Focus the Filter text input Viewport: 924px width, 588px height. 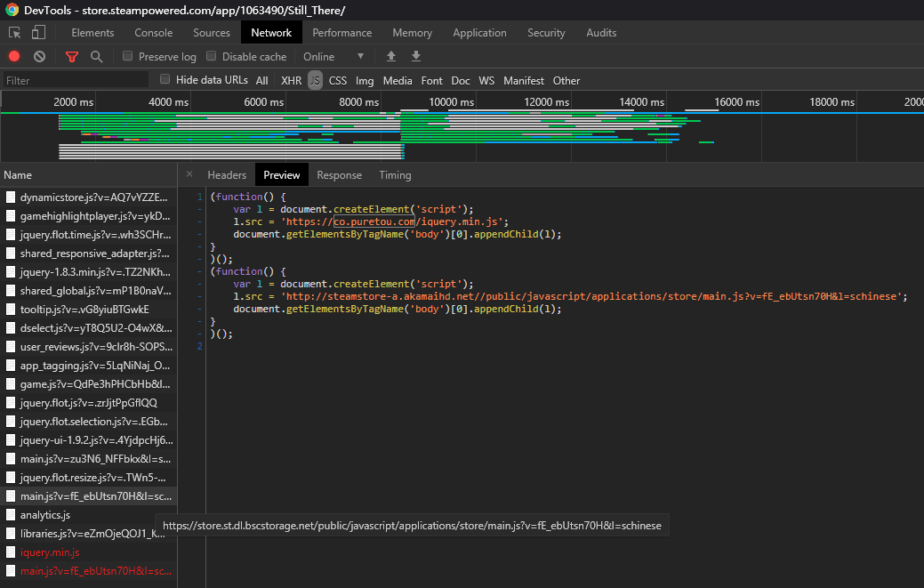(x=76, y=80)
